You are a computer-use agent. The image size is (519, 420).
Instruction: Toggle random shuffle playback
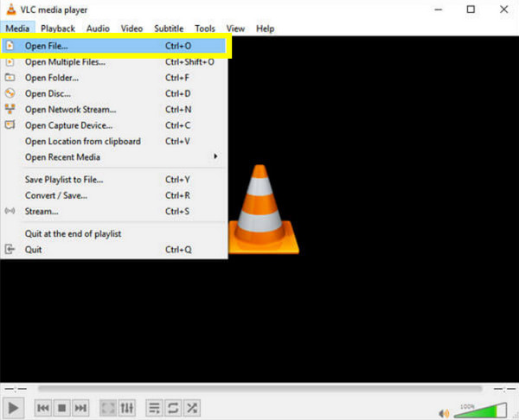coord(192,408)
